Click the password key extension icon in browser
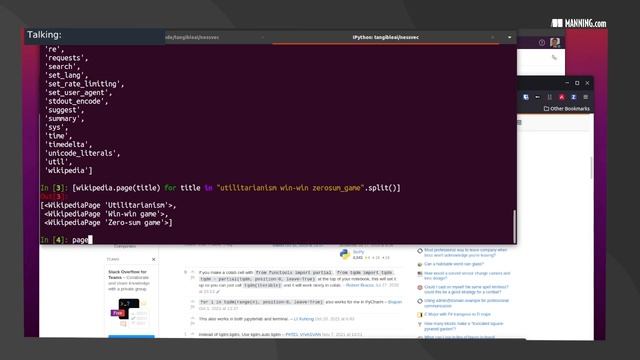The width and height of the screenshot is (640, 360). click(538, 97)
